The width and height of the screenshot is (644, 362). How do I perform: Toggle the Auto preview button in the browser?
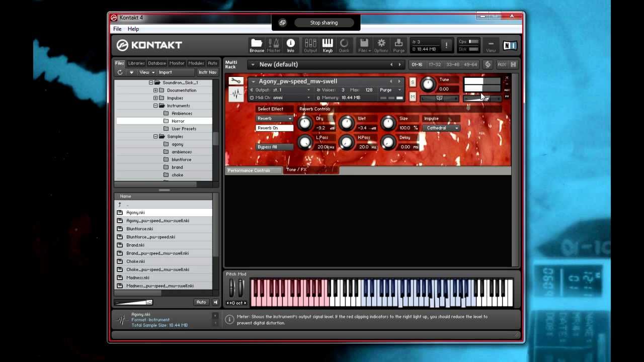coord(201,302)
